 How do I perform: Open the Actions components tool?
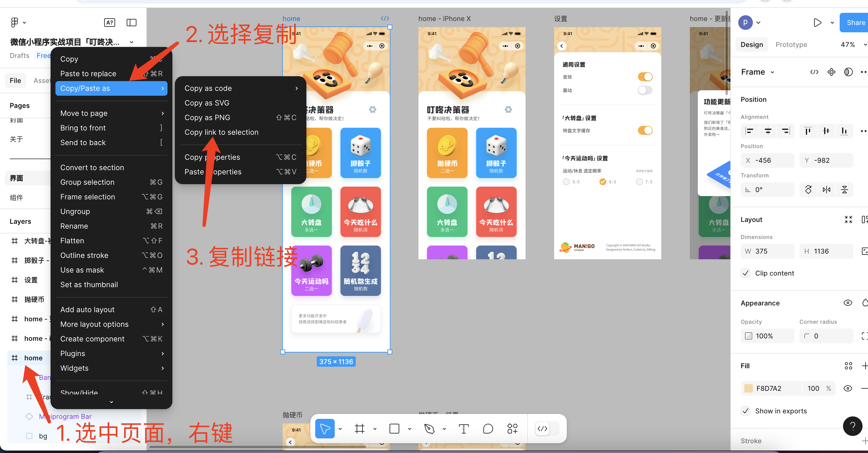(512, 429)
